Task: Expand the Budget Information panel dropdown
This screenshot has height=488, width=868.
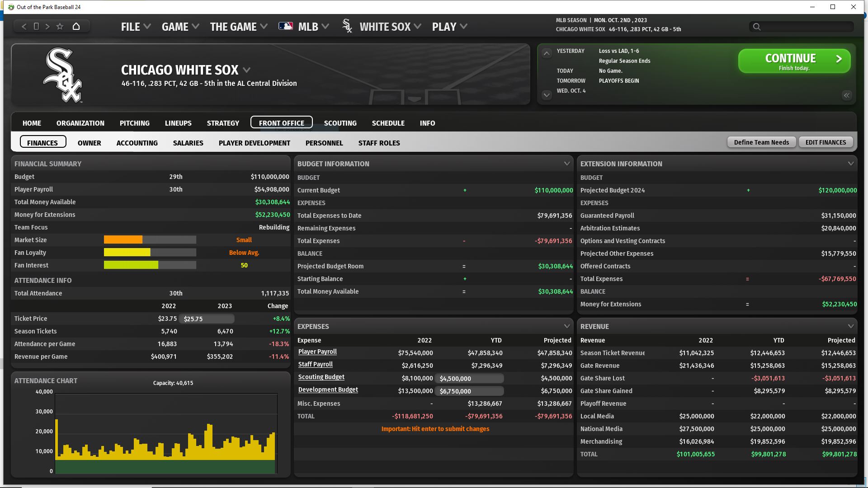Action: (x=566, y=164)
